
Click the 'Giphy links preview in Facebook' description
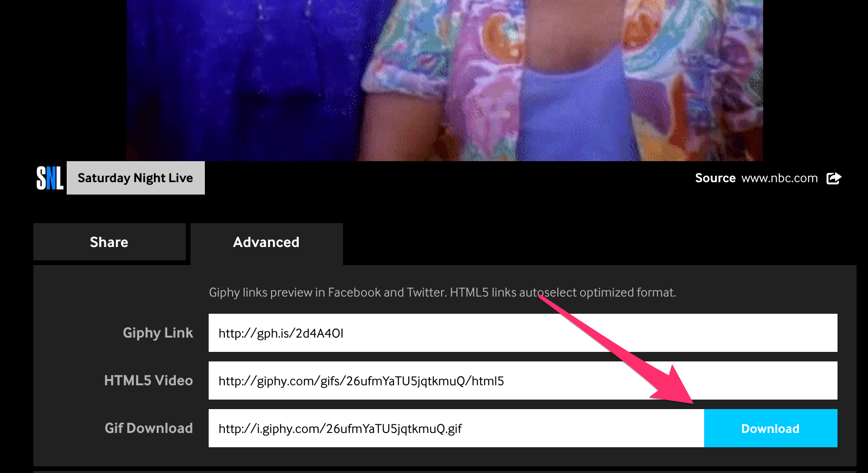click(x=443, y=292)
